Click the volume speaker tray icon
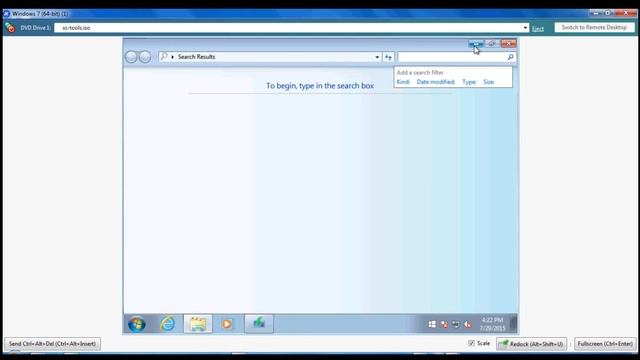Image resolution: width=640 pixels, height=360 pixels. point(468,324)
